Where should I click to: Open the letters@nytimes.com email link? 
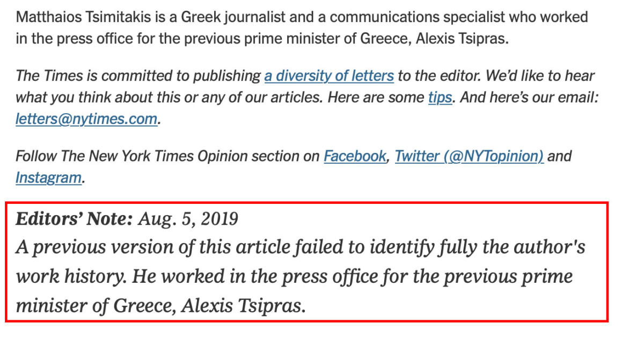coord(87,119)
